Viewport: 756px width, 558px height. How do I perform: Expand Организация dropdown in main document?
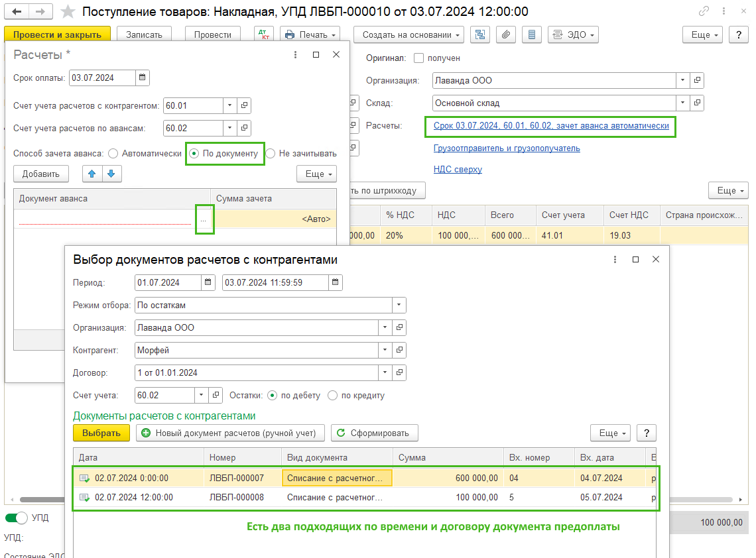pos(682,80)
